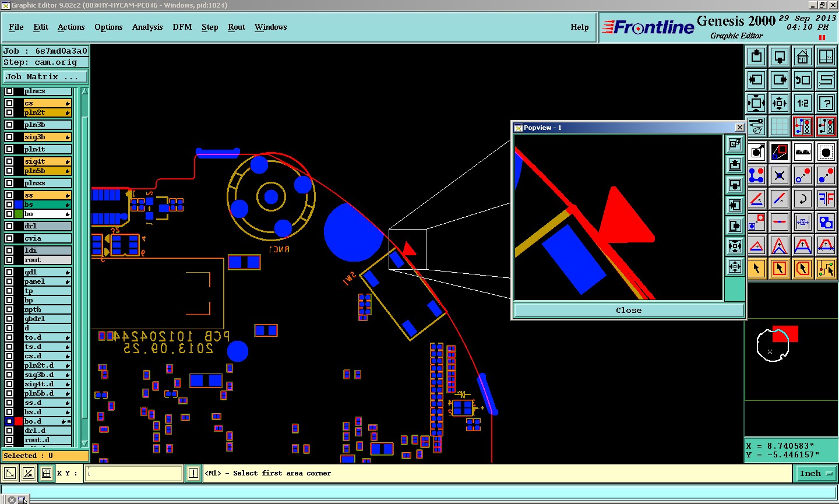839x504 pixels.
Task: Select arrow with red rectangle selection tool
Action: point(780,269)
